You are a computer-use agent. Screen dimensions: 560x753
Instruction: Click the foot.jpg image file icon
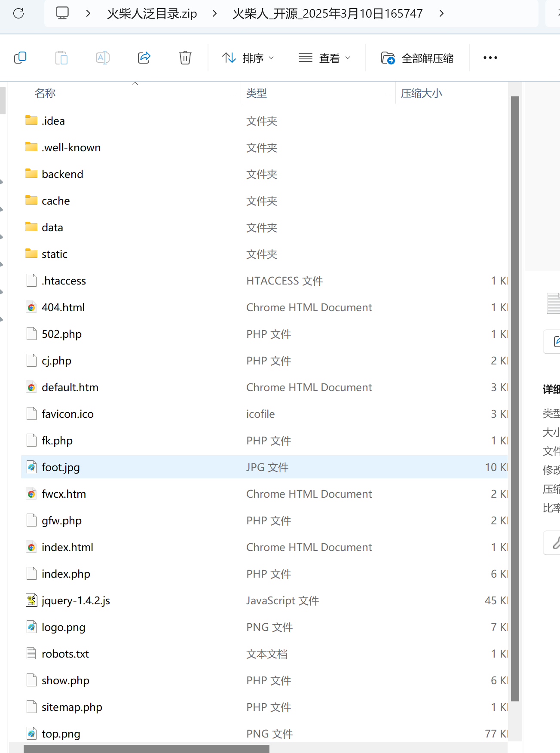31,467
